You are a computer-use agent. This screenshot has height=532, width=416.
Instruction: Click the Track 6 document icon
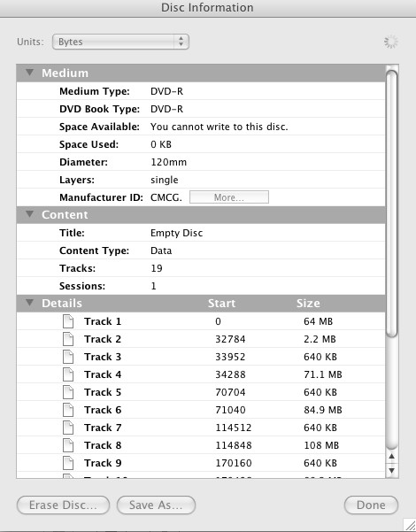68,410
